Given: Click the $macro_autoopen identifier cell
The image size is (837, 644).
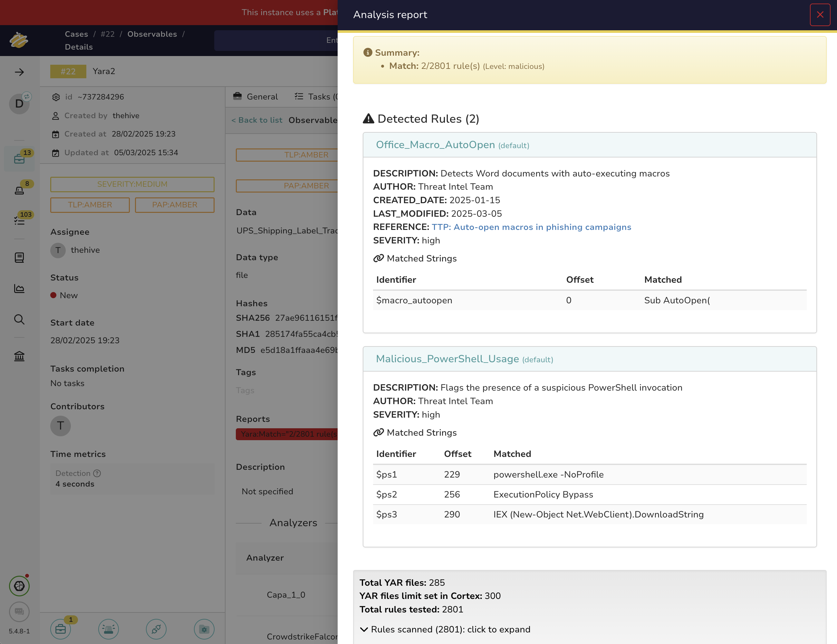Looking at the screenshot, I should coord(414,300).
